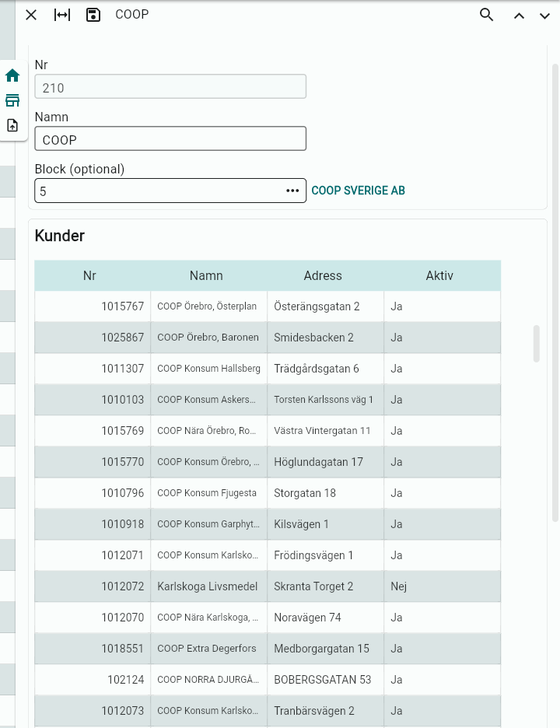Viewport: 560px width, 728px height.
Task: Select COOP Örebro, Baronen name cell
Action: click(x=208, y=338)
